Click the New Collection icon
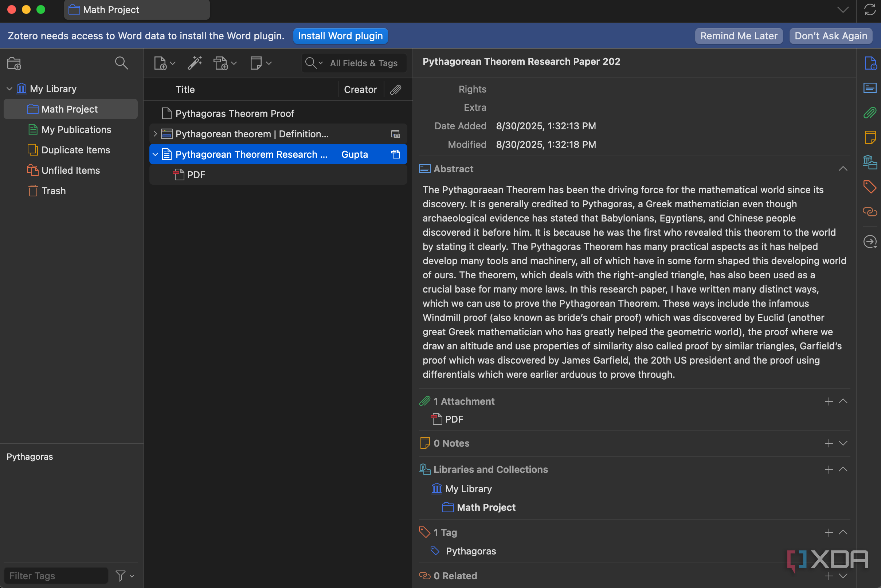 [14, 63]
